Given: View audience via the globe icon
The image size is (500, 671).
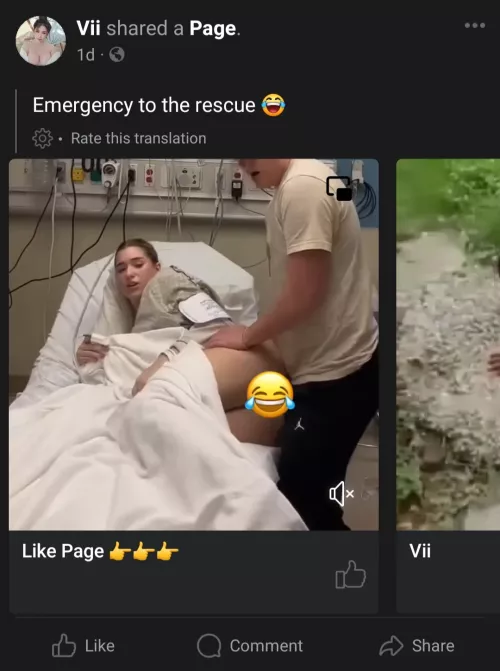Looking at the screenshot, I should point(117,54).
